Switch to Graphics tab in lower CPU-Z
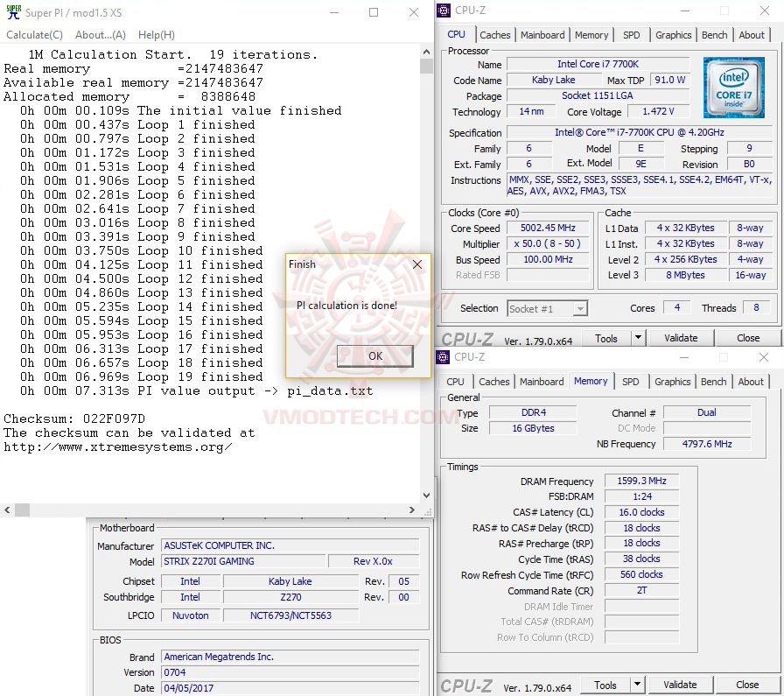 coord(673,382)
